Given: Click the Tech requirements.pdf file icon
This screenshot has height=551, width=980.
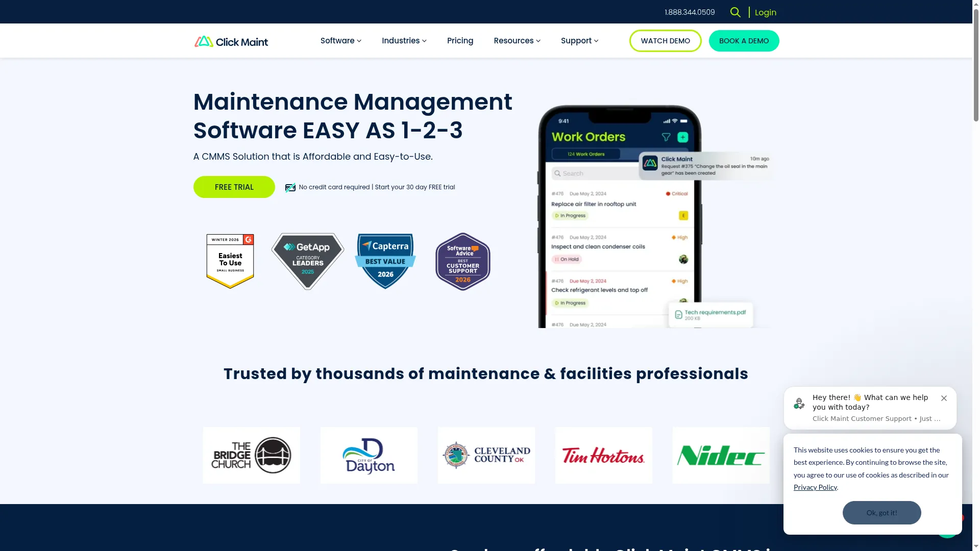Looking at the screenshot, I should pos(678,315).
